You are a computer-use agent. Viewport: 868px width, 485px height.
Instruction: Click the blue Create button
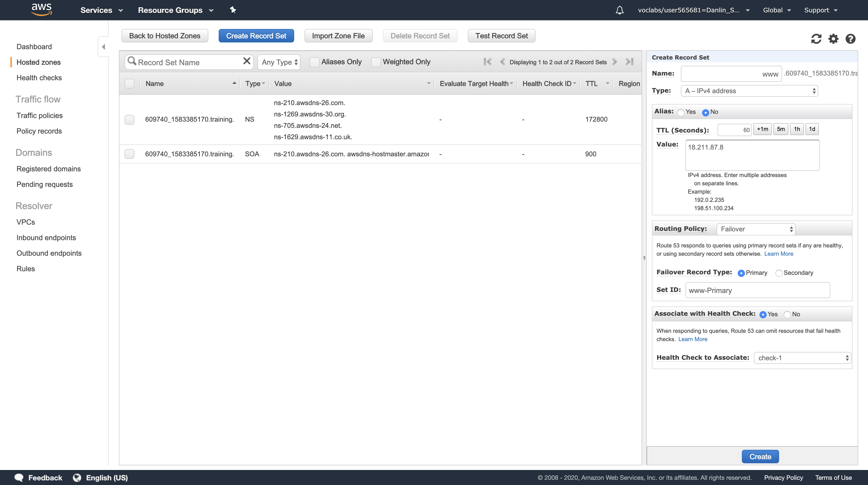tap(760, 457)
